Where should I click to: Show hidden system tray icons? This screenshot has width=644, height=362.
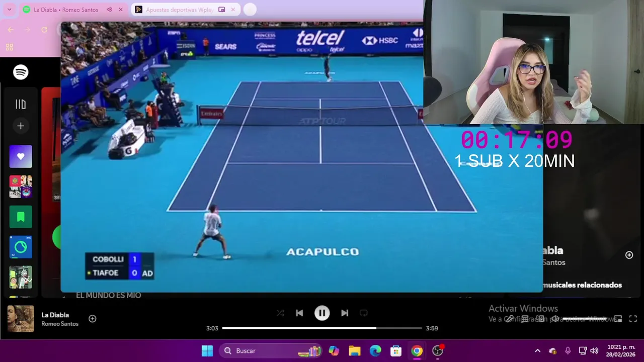[537, 351]
